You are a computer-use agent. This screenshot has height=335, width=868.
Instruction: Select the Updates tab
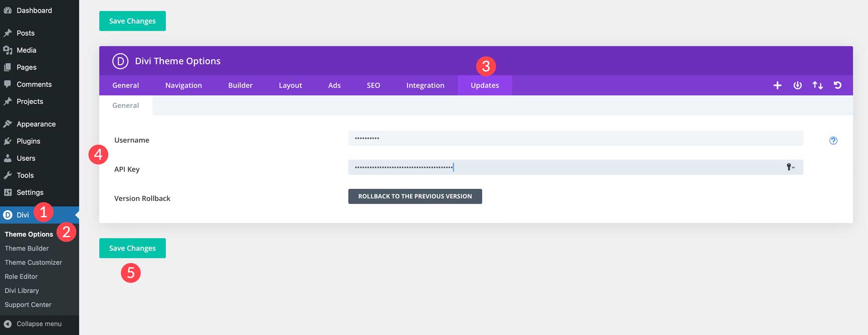tap(485, 85)
